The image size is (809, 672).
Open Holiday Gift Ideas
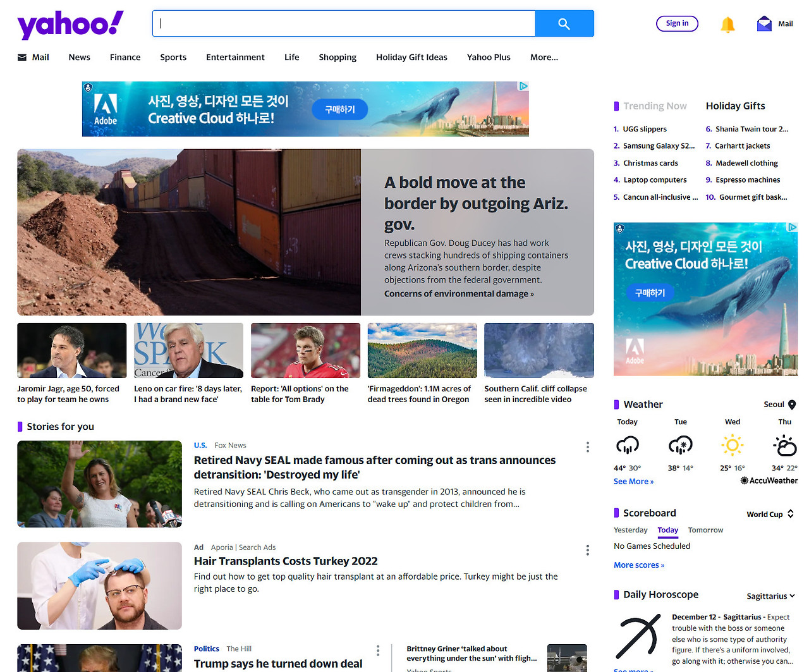(411, 57)
